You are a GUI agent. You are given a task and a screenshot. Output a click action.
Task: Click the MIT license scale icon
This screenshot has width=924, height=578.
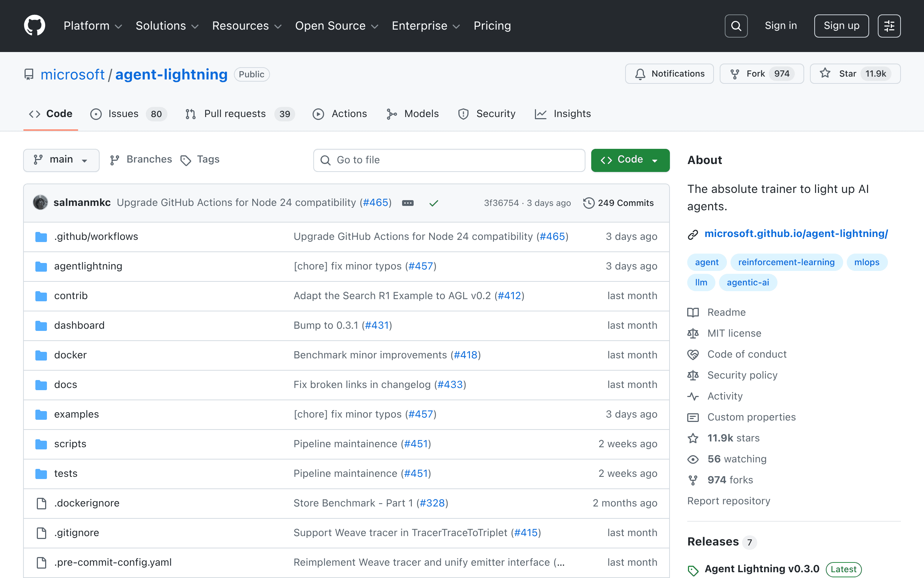tap(693, 334)
